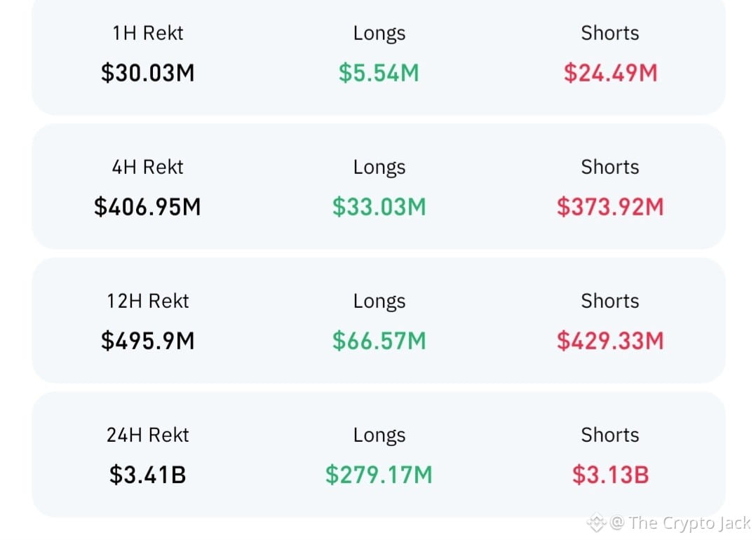
Task: Click the $5.54M longs value
Action: click(x=379, y=73)
